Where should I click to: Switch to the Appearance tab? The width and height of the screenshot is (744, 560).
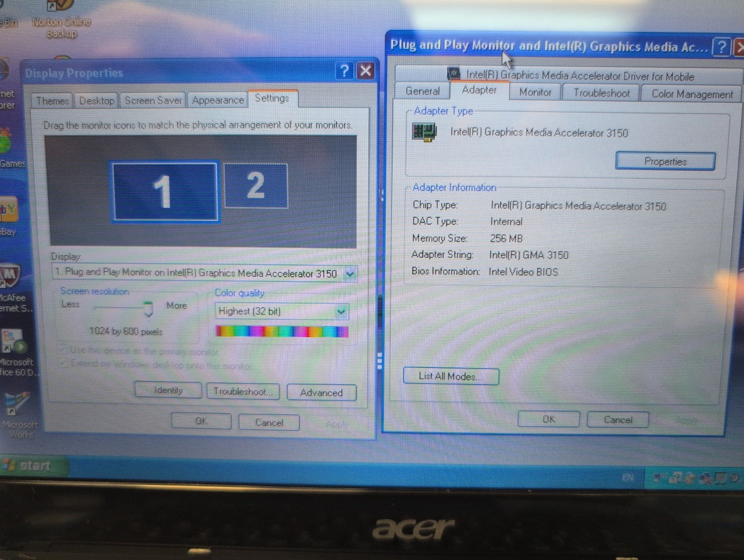point(218,100)
